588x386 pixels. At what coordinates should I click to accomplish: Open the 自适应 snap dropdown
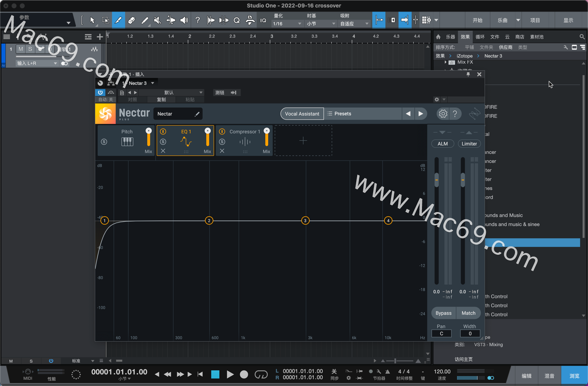coord(354,24)
